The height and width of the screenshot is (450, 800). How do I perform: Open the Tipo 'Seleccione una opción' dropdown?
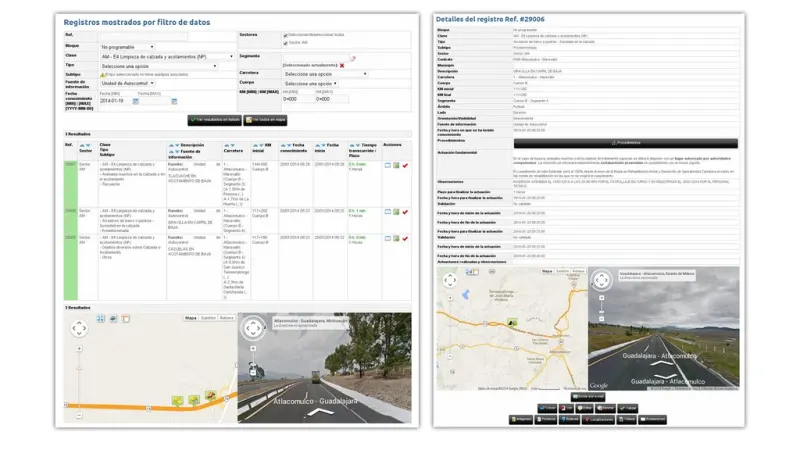[159, 66]
